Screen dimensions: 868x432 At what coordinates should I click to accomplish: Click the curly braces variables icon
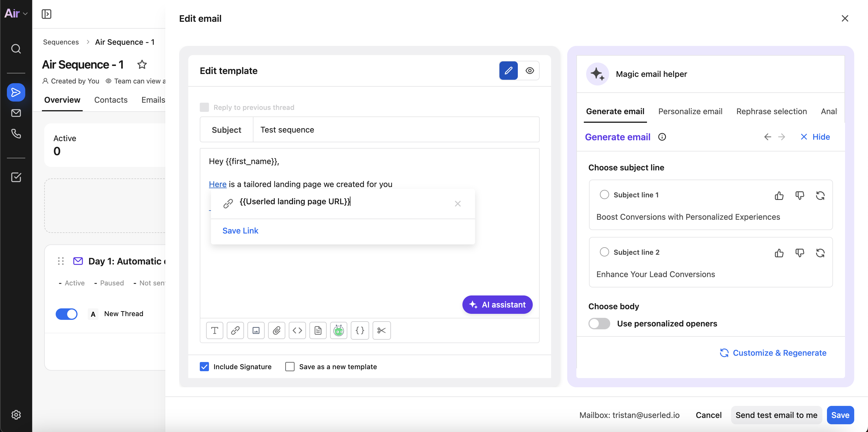pyautogui.click(x=360, y=330)
